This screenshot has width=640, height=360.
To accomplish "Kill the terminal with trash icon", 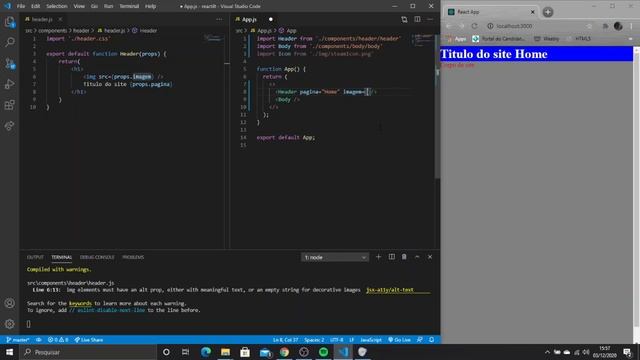I will click(404, 257).
